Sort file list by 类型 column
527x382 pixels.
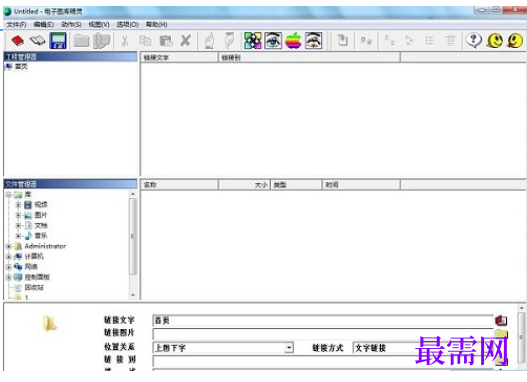(x=296, y=185)
